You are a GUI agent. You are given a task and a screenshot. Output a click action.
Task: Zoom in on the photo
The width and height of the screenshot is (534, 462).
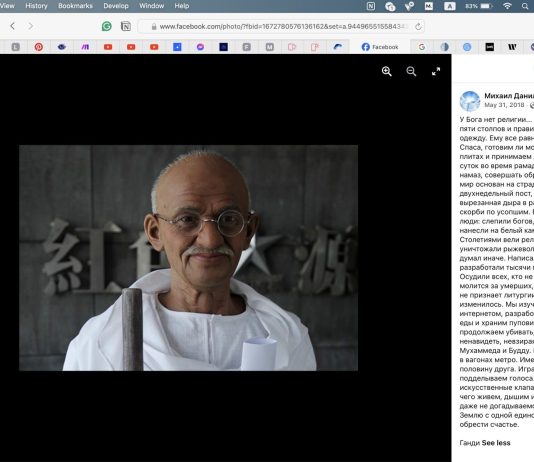(x=387, y=71)
